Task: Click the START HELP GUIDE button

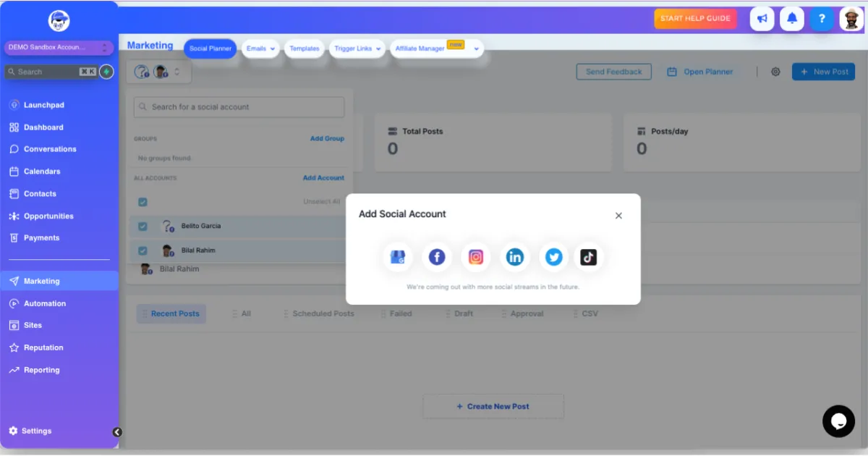Action: (695, 19)
